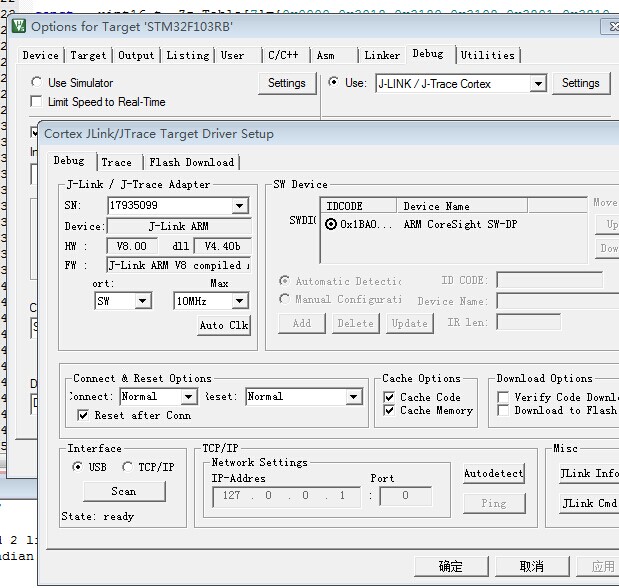
Task: Expand the SN 17935099 dropdown
Action: pyautogui.click(x=239, y=206)
